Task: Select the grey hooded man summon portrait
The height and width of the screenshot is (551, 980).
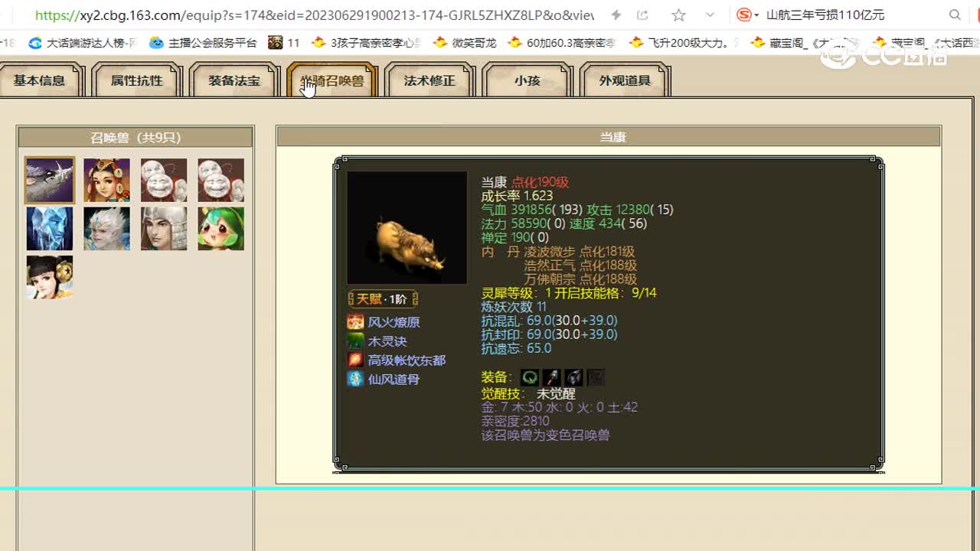Action: click(164, 229)
